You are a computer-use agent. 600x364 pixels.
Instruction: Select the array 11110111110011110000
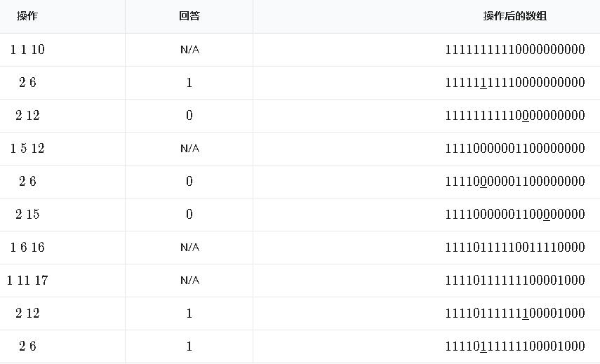point(514,248)
